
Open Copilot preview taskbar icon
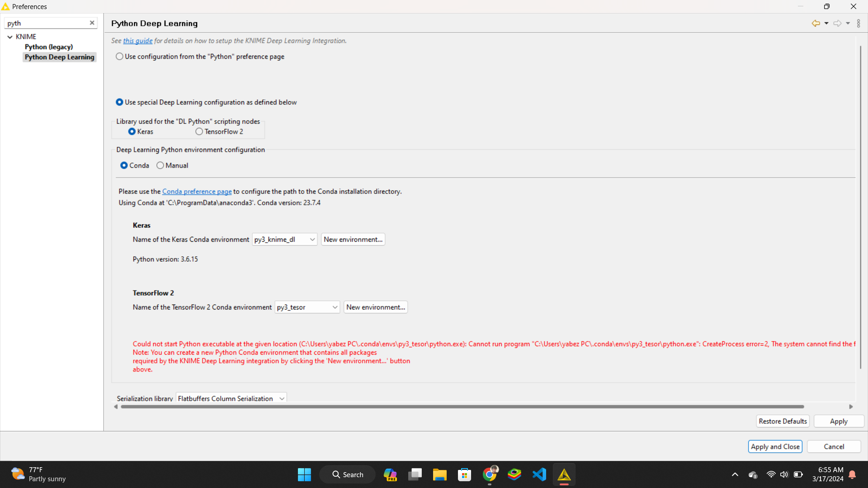(x=390, y=474)
